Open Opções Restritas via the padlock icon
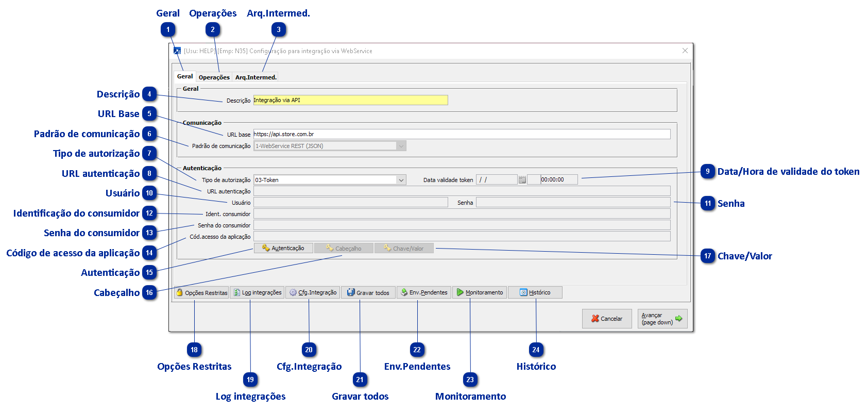This screenshot has width=868, height=411. [x=201, y=292]
